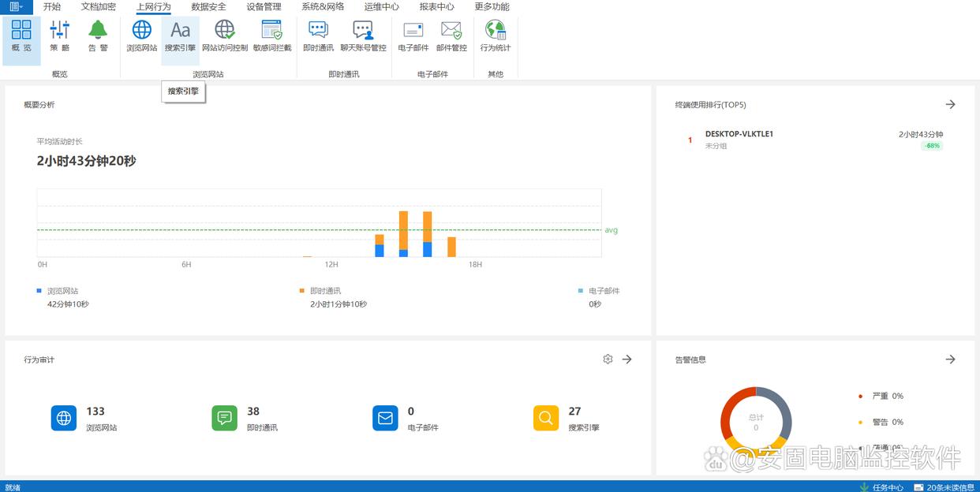The image size is (980, 492).
Task: Open 行为审计 settings gear
Action: (x=608, y=360)
